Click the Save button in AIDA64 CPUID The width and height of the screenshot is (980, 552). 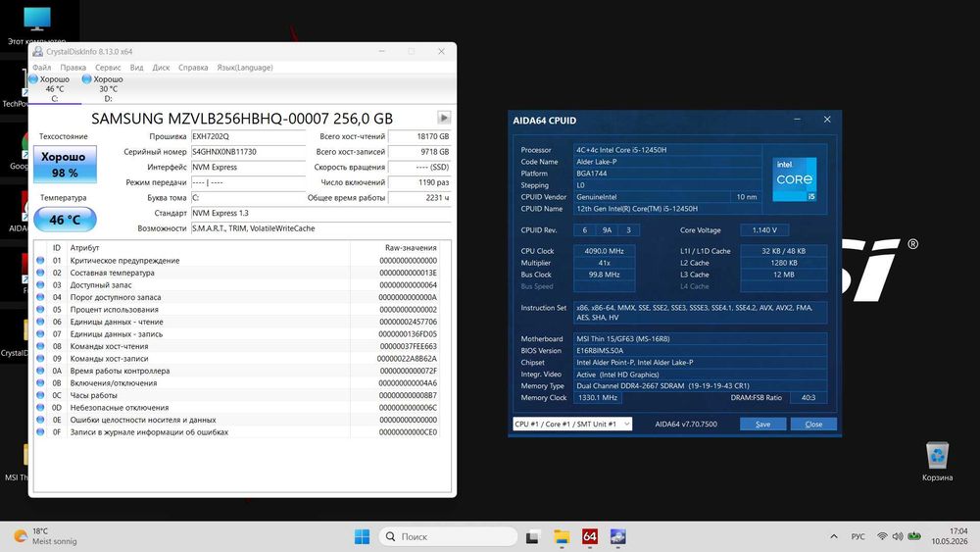(x=762, y=424)
